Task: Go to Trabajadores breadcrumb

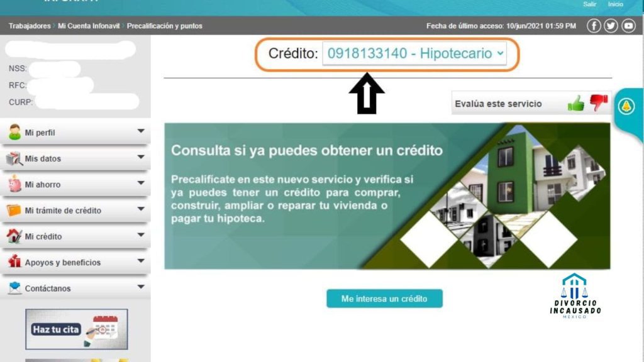Action: (x=30, y=26)
